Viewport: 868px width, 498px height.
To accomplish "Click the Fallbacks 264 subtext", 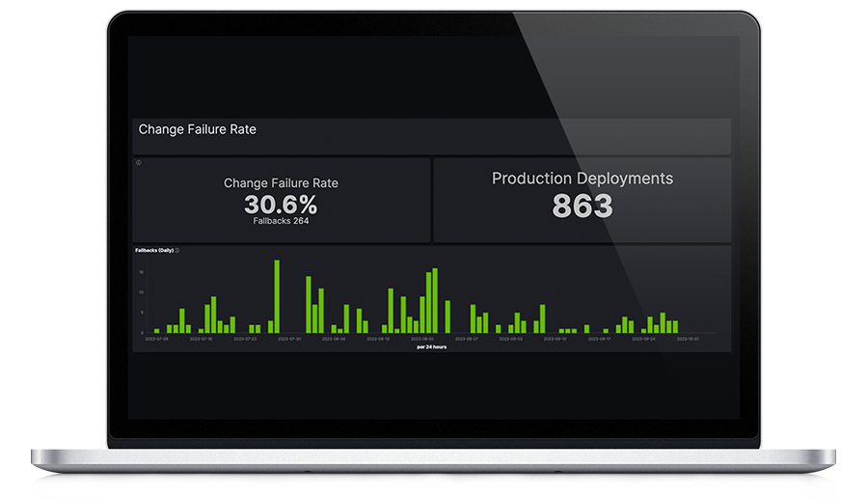I will pos(281,221).
